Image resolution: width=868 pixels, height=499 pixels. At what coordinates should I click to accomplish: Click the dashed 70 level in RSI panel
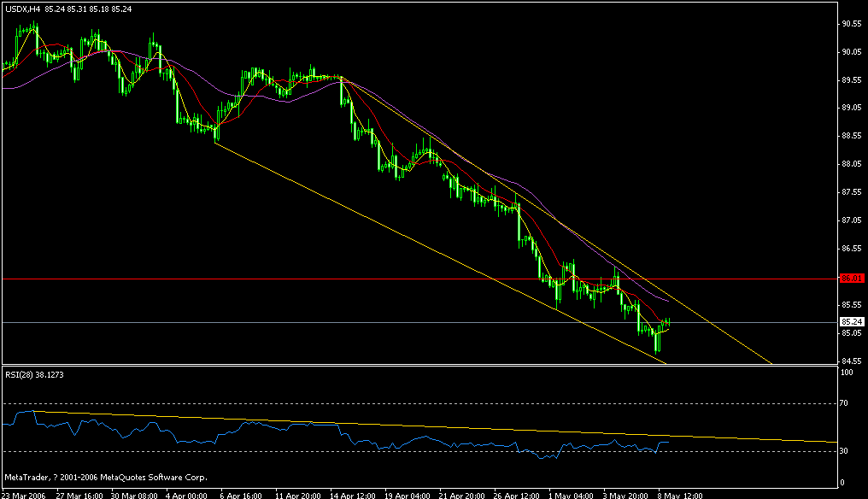pos(342,402)
